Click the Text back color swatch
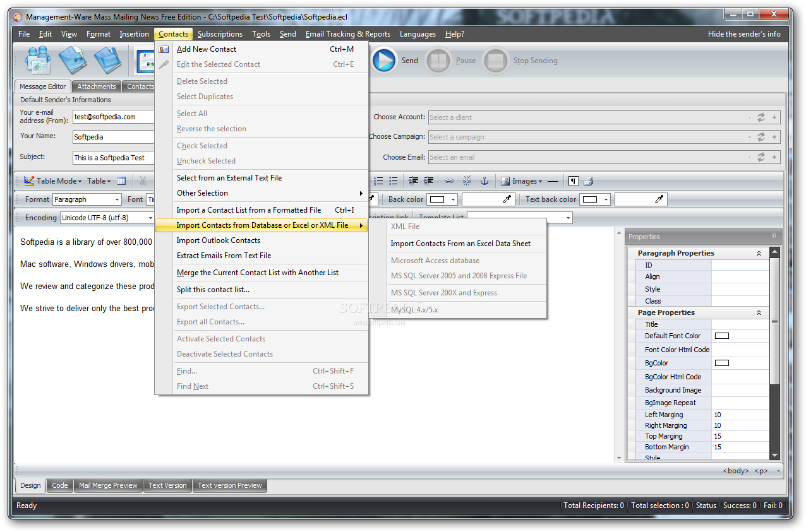806x532 pixels. [589, 199]
